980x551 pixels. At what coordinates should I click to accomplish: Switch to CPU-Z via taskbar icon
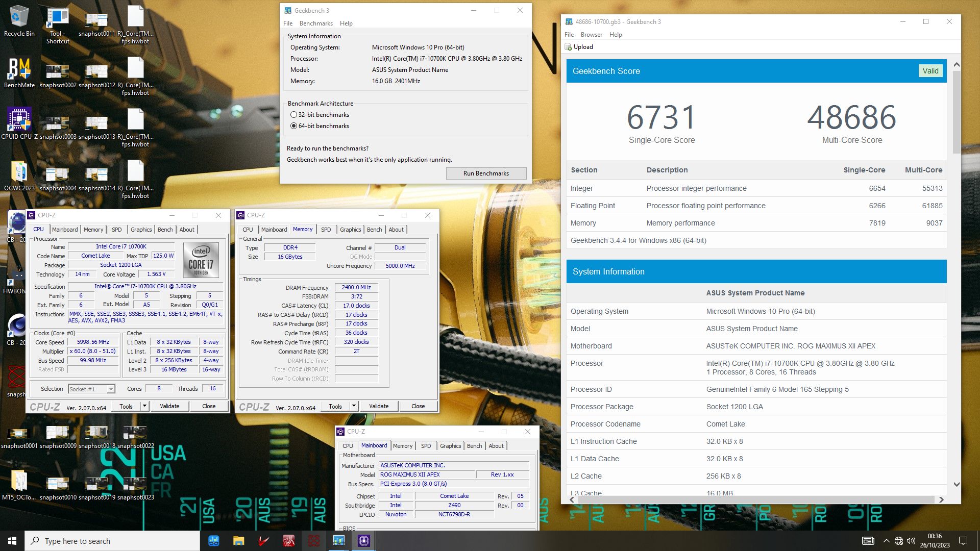(363, 541)
